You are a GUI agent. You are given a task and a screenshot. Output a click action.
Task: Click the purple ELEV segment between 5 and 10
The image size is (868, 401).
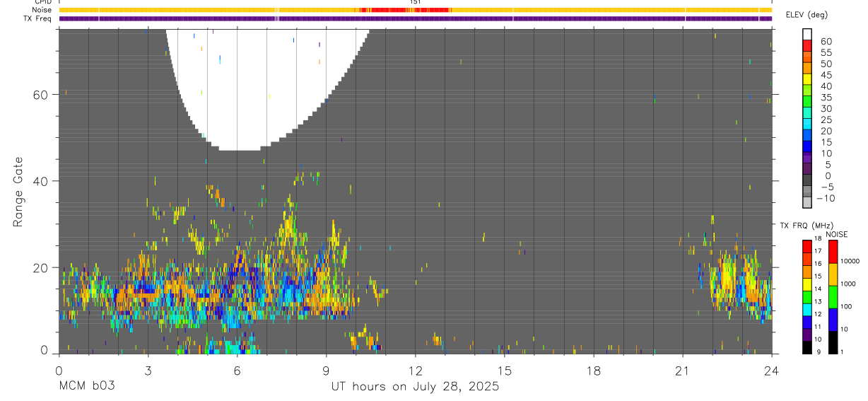tap(807, 158)
